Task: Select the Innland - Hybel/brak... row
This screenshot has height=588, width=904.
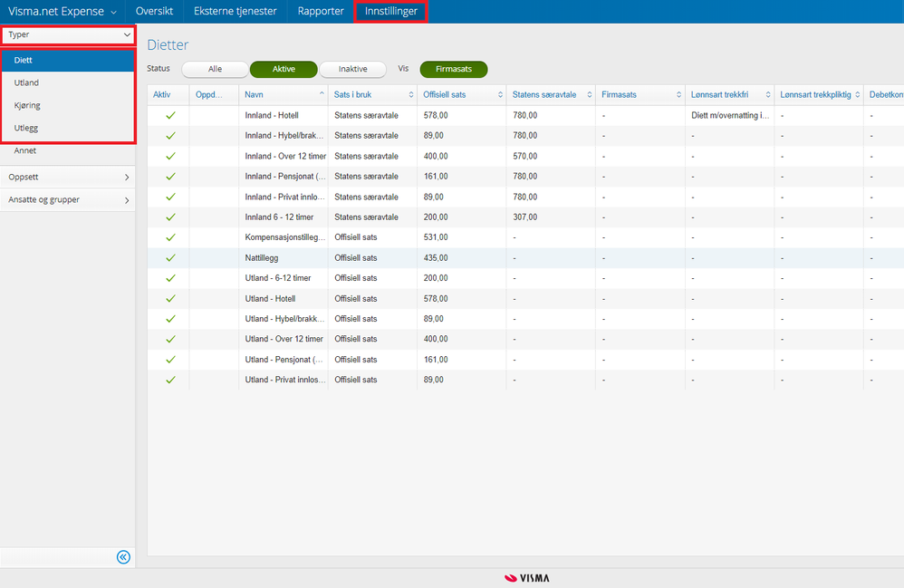Action: [284, 136]
